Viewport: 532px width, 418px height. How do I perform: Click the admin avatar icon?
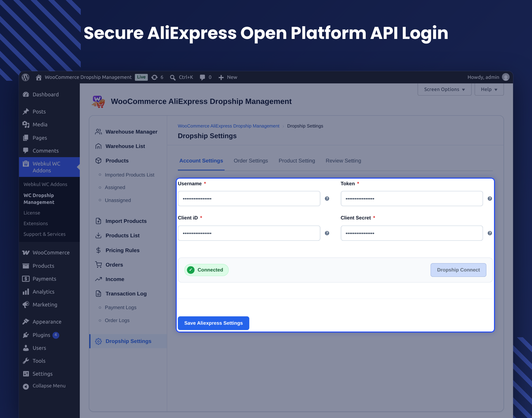505,77
